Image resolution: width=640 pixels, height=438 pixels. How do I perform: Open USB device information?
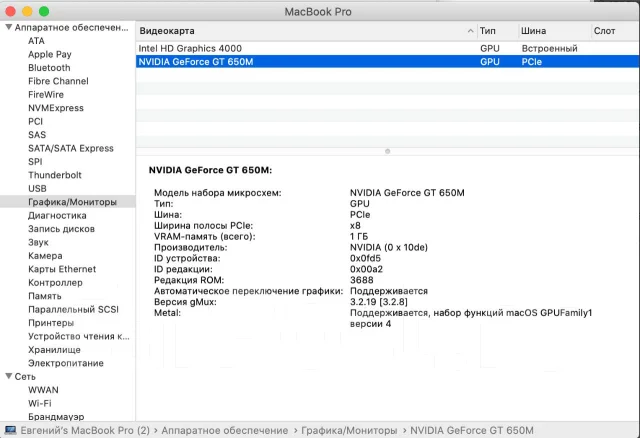tap(37, 189)
